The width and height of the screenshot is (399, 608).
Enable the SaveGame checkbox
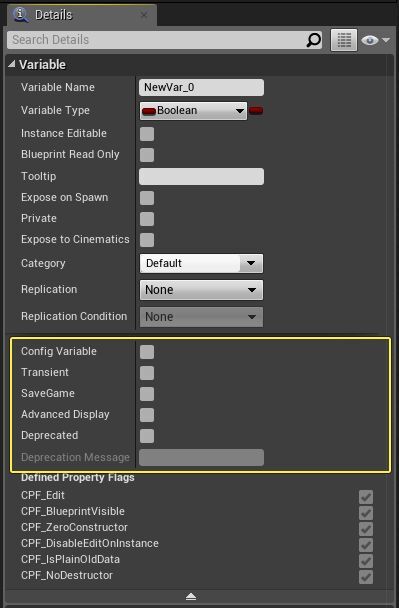coord(147,394)
